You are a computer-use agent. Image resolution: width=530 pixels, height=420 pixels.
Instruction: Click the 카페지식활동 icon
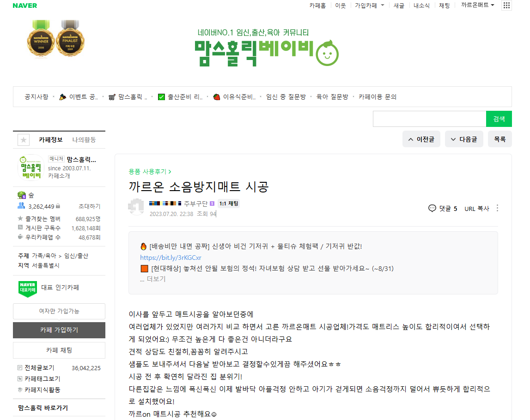point(20,390)
